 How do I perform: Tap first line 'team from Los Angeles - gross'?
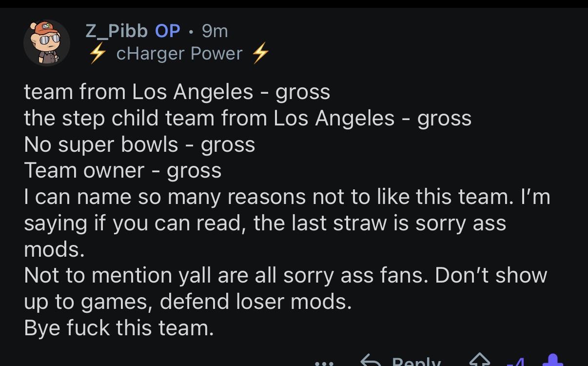coord(177,92)
